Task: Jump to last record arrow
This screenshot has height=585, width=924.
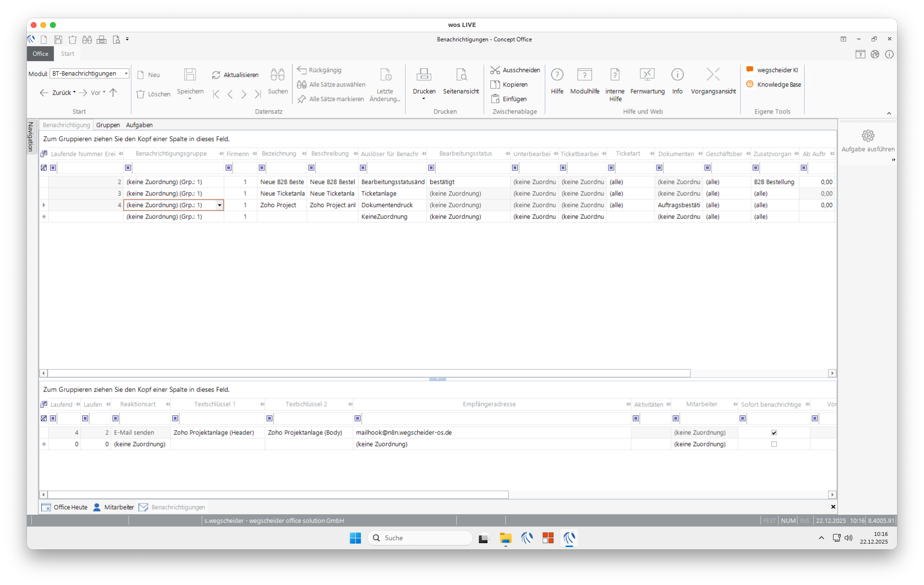Action: pos(258,94)
